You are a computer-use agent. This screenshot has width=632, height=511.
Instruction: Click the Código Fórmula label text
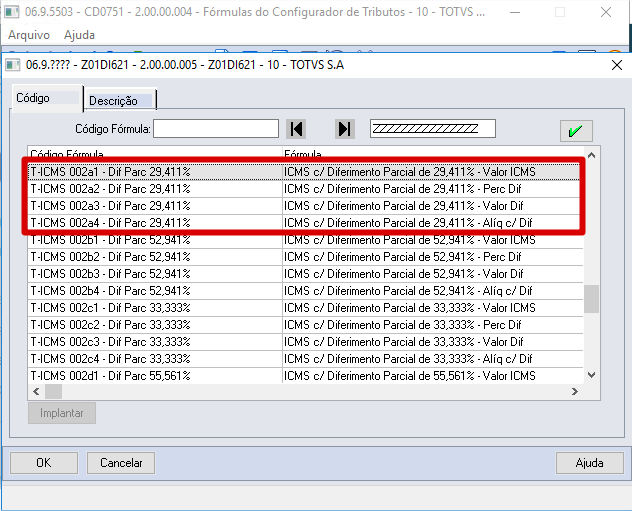(x=112, y=129)
